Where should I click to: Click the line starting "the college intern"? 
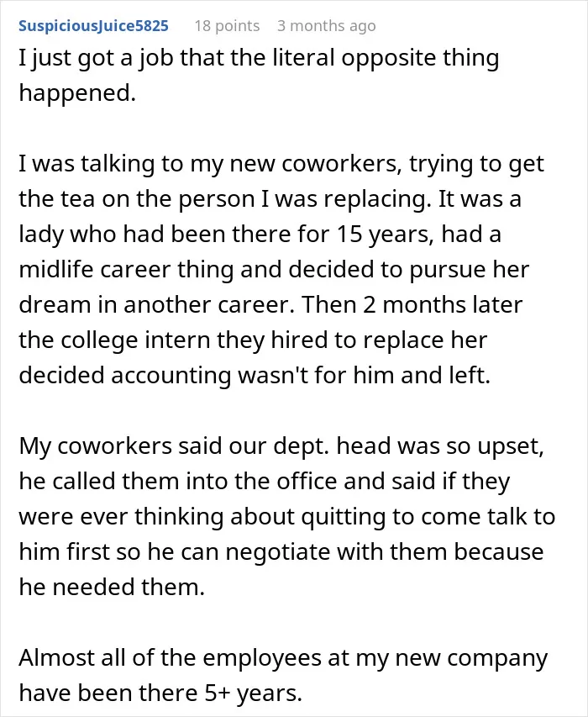tap(253, 341)
